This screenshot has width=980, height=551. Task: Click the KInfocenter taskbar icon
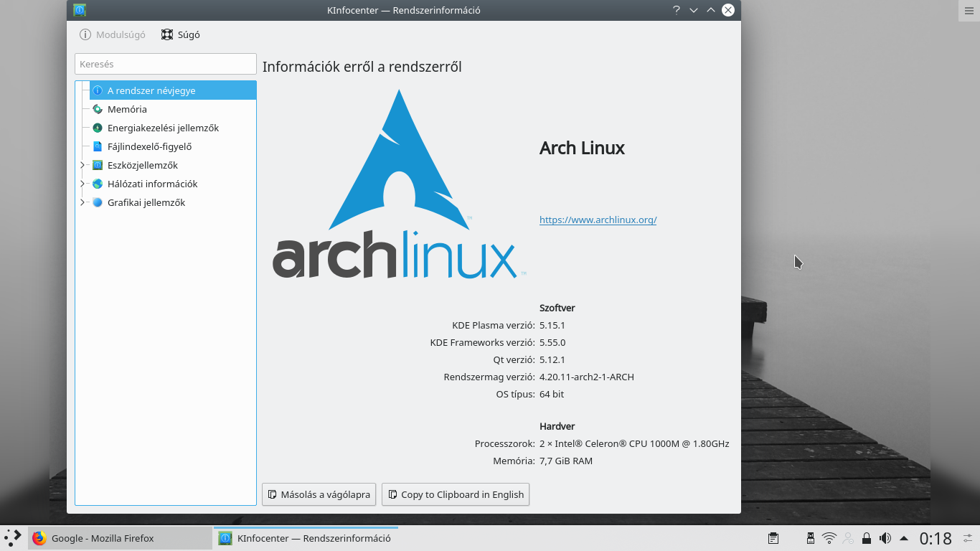225,538
